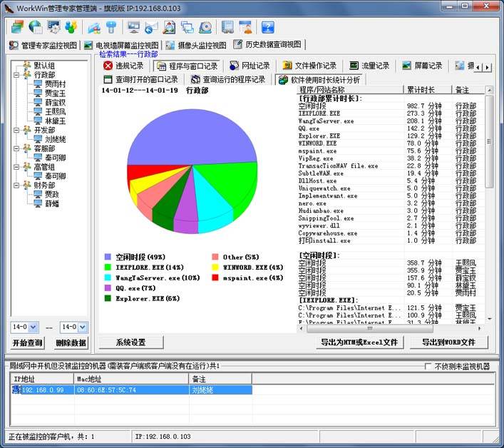Open the start date dropdown
The height and width of the screenshot is (448, 504).
click(33, 327)
